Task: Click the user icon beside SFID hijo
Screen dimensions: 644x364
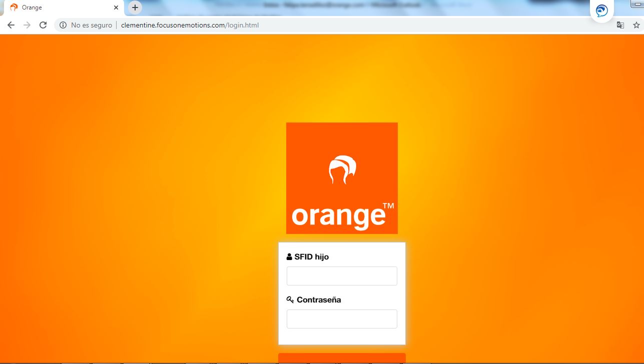Action: [289, 257]
